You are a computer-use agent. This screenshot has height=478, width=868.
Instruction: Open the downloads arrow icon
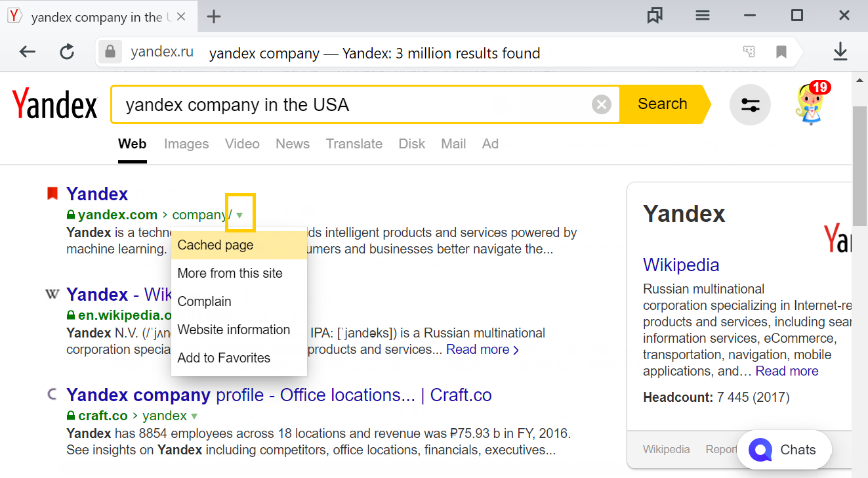(840, 52)
